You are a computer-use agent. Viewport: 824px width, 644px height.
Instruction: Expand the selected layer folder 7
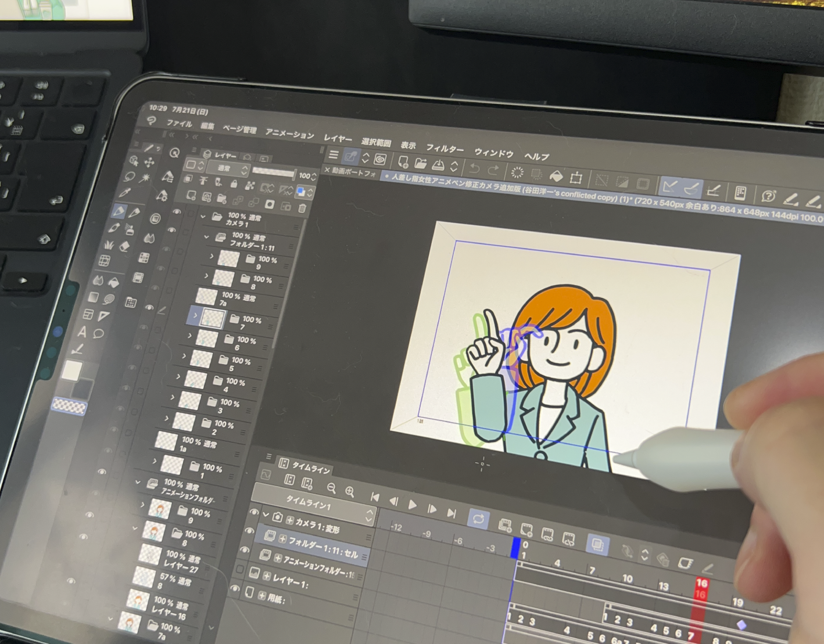(x=195, y=316)
